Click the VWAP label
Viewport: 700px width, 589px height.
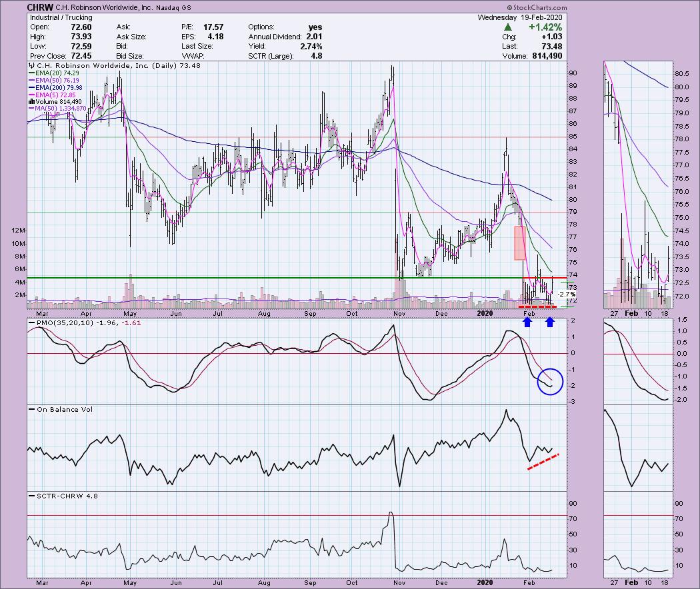(193, 56)
